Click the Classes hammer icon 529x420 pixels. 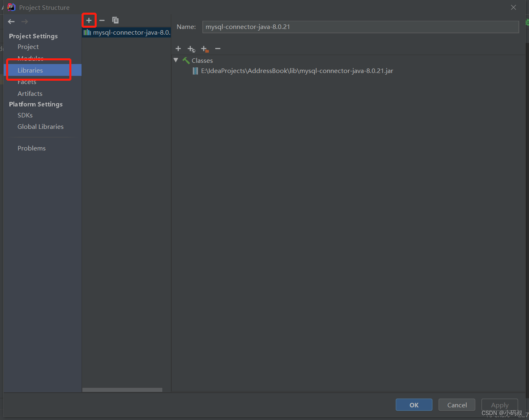pos(186,60)
